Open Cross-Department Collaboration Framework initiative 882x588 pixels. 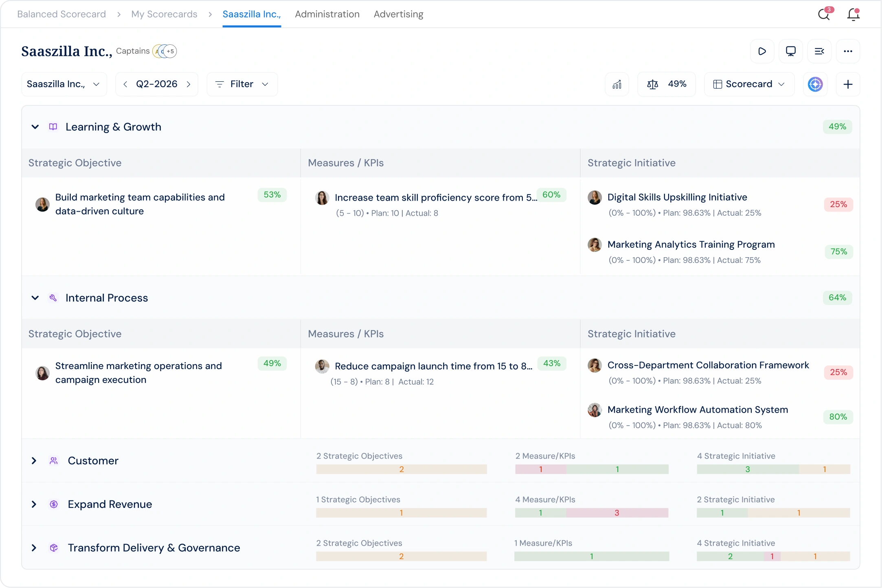point(708,365)
